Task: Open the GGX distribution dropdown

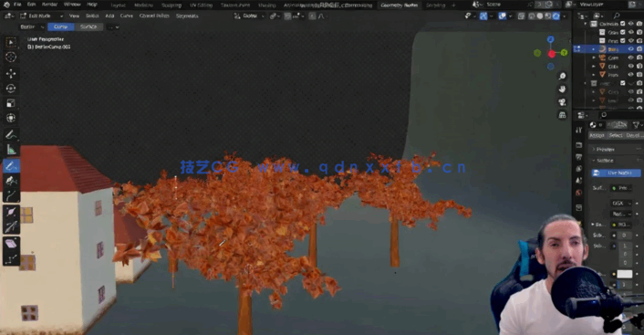Action: pyautogui.click(x=622, y=204)
